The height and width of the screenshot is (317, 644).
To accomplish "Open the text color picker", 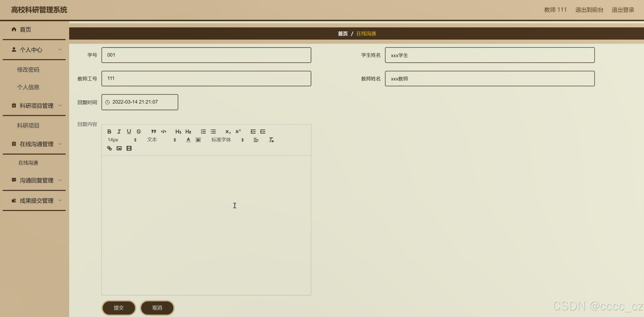I will (x=188, y=140).
